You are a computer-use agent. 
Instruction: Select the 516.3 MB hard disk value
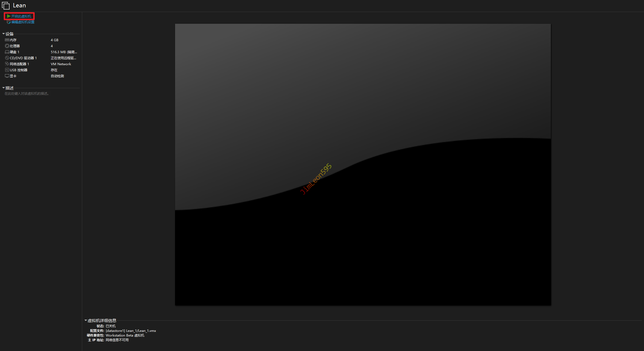(64, 52)
